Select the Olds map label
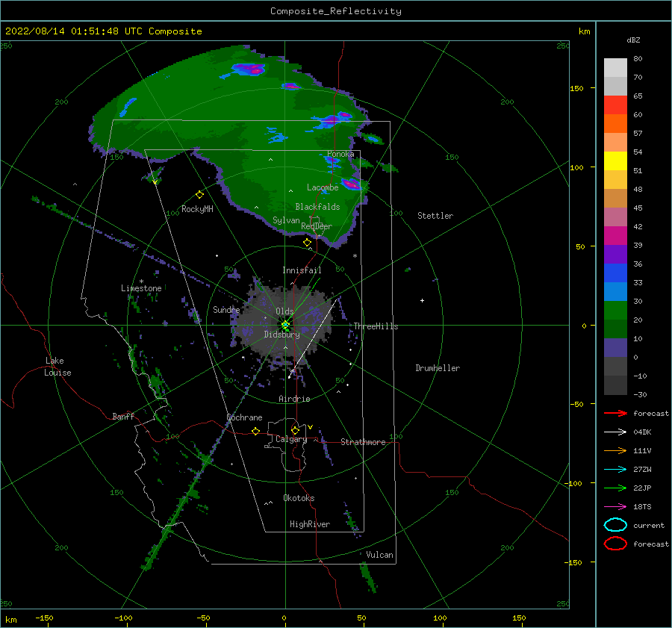 (284, 311)
